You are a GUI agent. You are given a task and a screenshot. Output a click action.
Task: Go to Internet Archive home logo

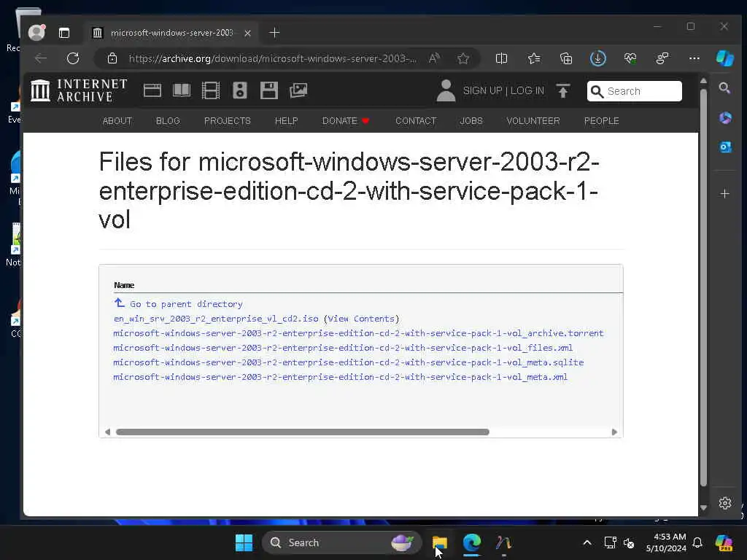click(x=79, y=90)
